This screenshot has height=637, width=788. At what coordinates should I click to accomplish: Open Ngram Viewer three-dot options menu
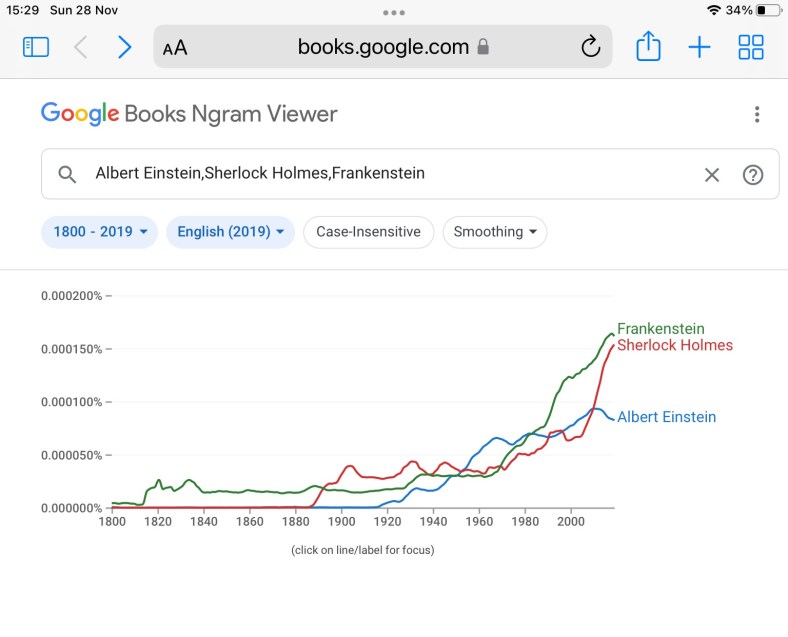[757, 114]
